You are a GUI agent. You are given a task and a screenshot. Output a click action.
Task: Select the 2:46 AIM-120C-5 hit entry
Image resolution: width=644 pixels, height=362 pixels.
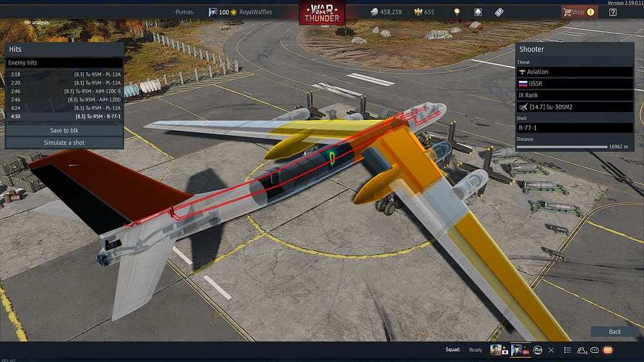coord(64,91)
